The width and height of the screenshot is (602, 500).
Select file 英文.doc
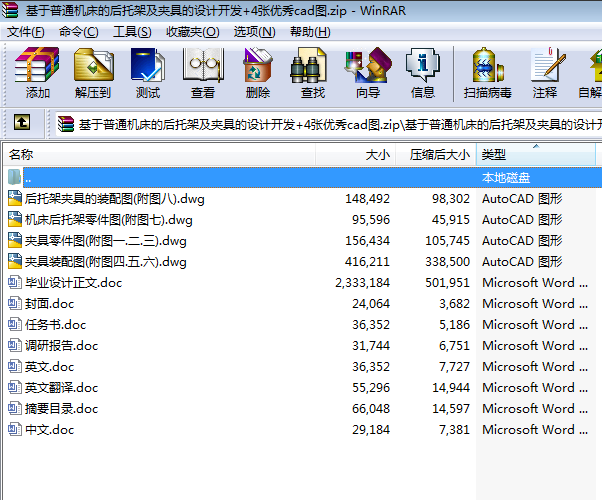coord(49,367)
